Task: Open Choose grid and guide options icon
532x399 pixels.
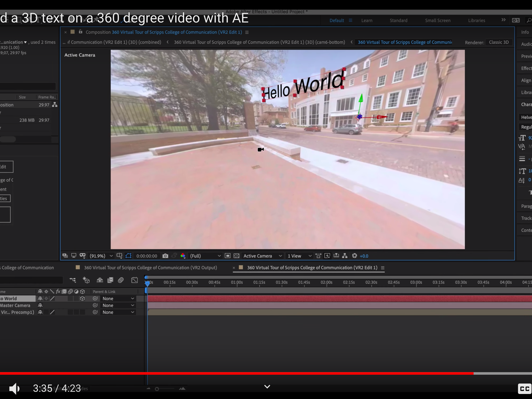Action: 119,256
